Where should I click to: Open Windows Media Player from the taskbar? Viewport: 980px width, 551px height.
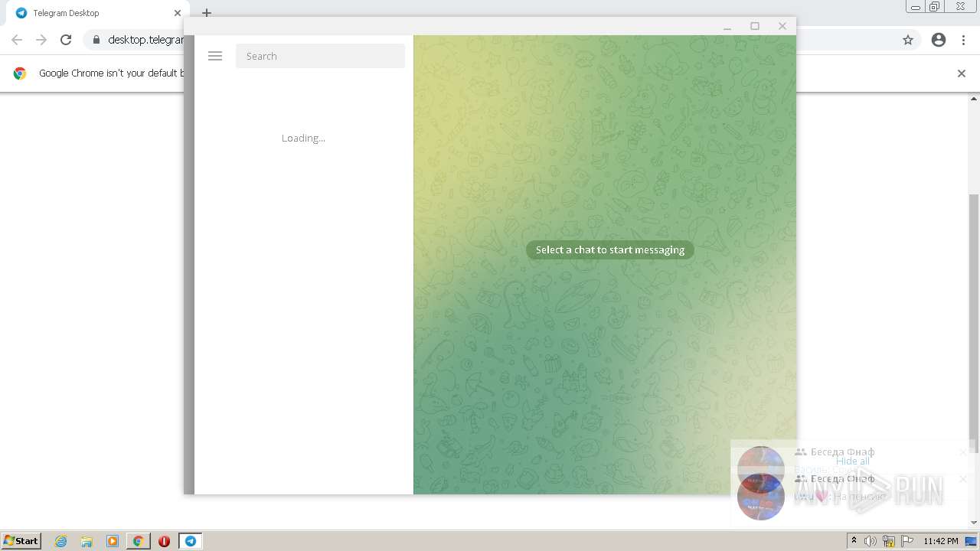point(113,541)
